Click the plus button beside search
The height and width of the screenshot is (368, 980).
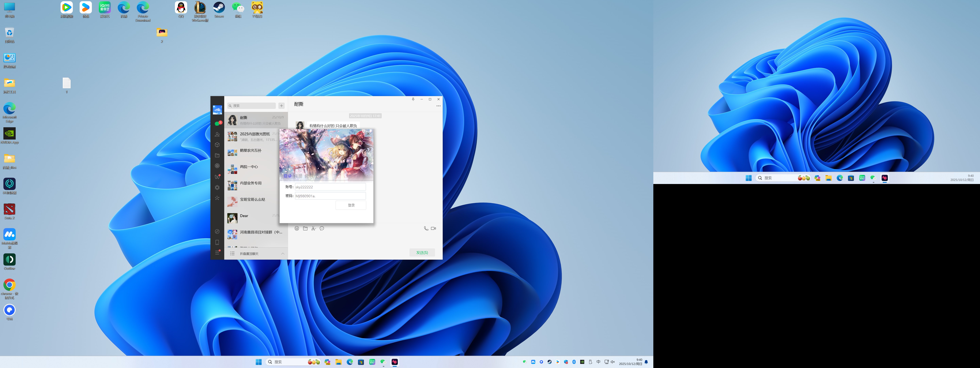(x=282, y=106)
